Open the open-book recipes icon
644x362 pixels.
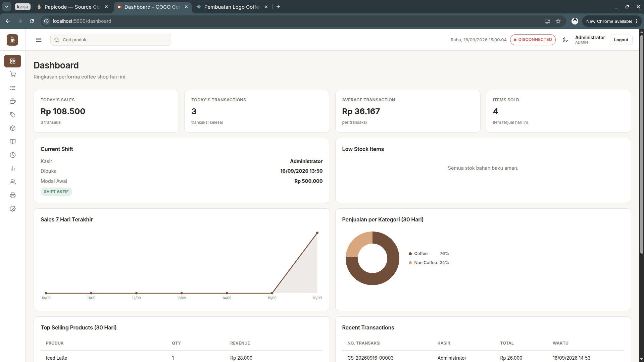13,142
